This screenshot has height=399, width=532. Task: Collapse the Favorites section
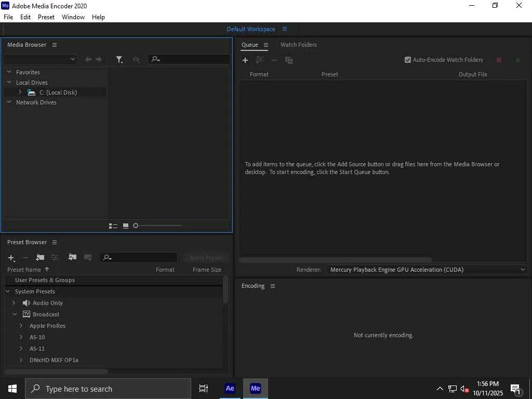point(9,72)
